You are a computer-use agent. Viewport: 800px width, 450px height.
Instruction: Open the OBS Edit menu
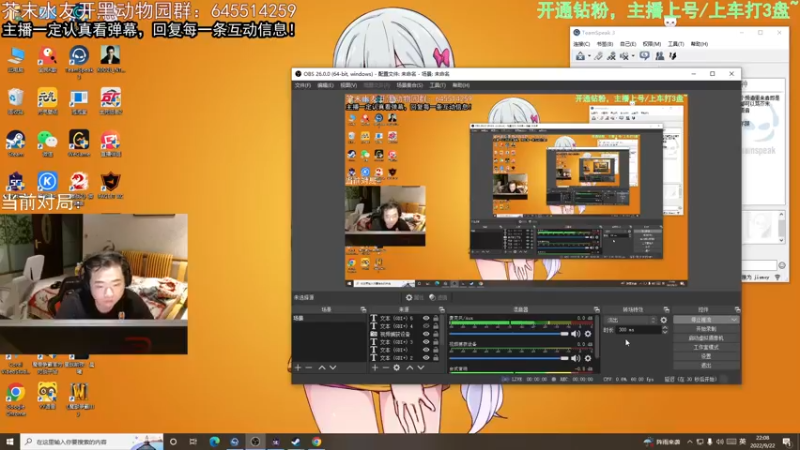[x=325, y=85]
